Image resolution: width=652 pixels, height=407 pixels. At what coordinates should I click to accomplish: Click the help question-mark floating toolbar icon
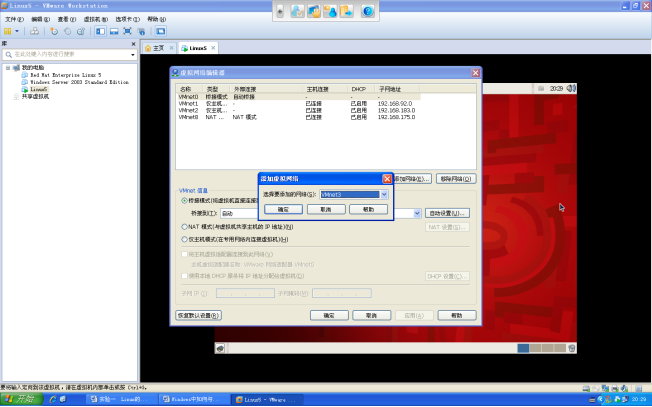coord(368,11)
